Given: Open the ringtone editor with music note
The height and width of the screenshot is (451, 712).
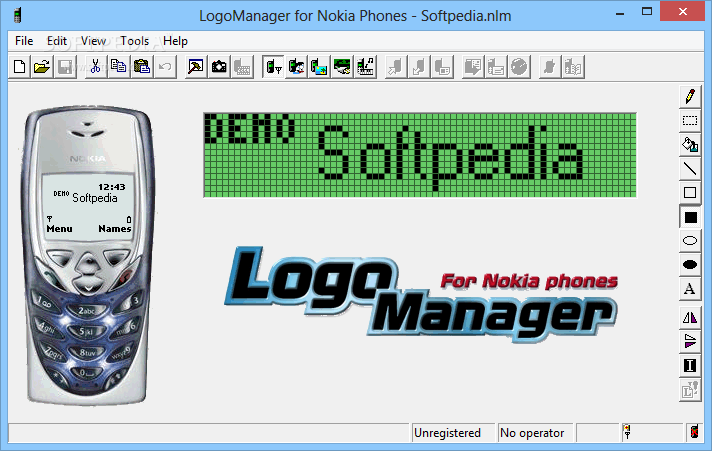Looking at the screenshot, I should (x=366, y=67).
